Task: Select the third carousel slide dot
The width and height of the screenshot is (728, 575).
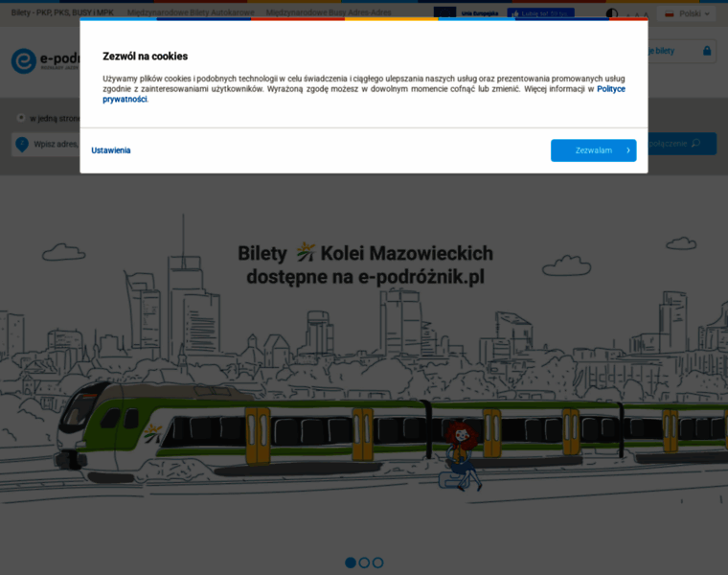Action: pos(378,563)
